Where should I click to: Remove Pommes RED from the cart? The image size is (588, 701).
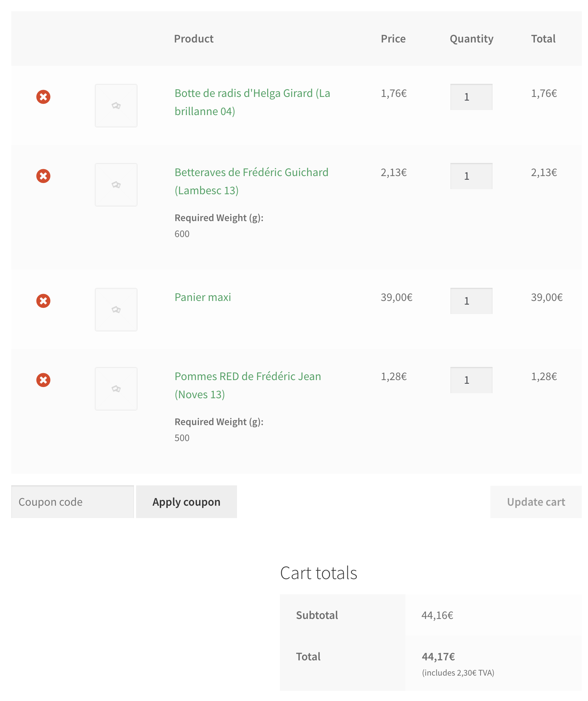click(x=43, y=380)
